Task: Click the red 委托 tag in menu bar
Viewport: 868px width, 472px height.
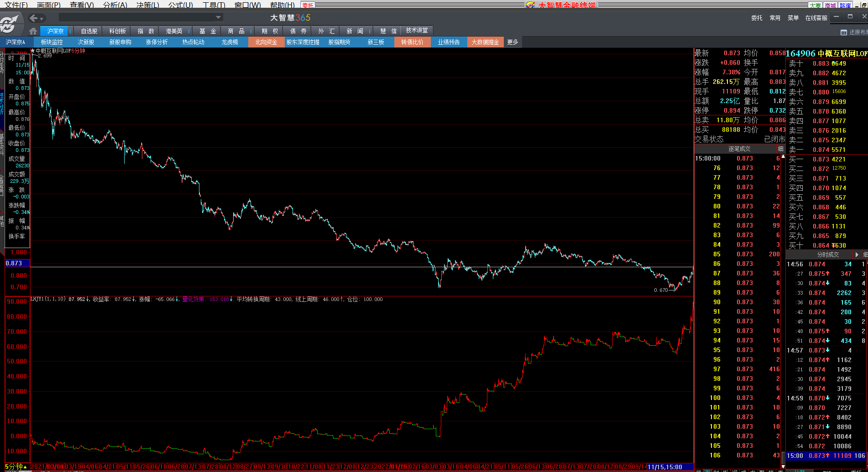Action: click(308, 5)
